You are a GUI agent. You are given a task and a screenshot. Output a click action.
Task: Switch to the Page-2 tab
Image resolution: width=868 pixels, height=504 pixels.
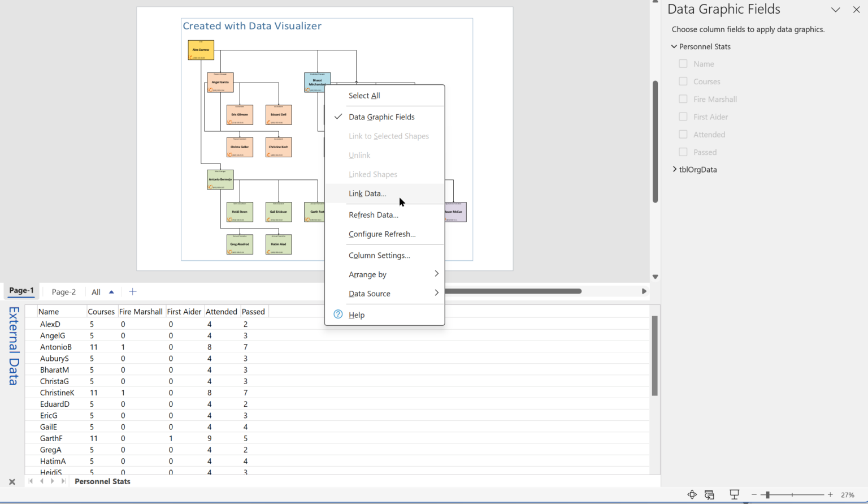click(x=63, y=291)
